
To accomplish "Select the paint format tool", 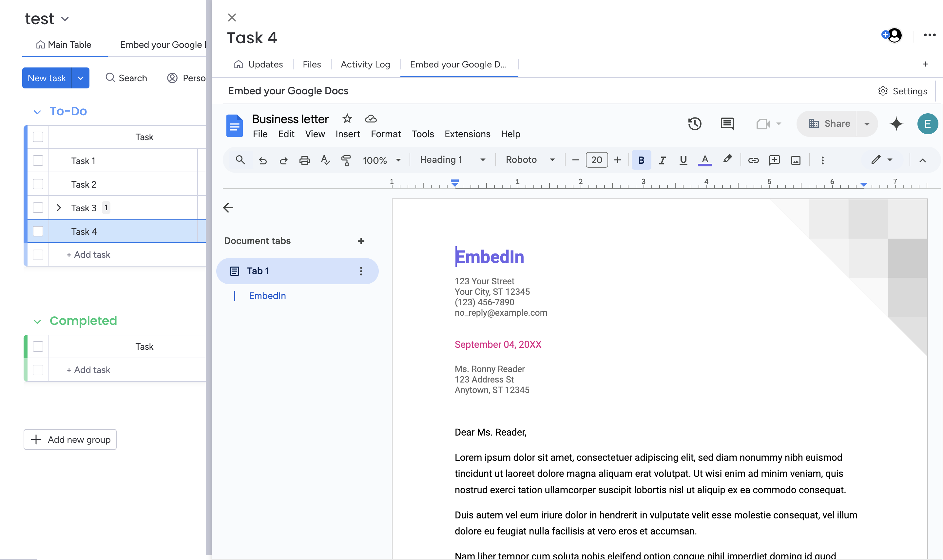I will 346,160.
